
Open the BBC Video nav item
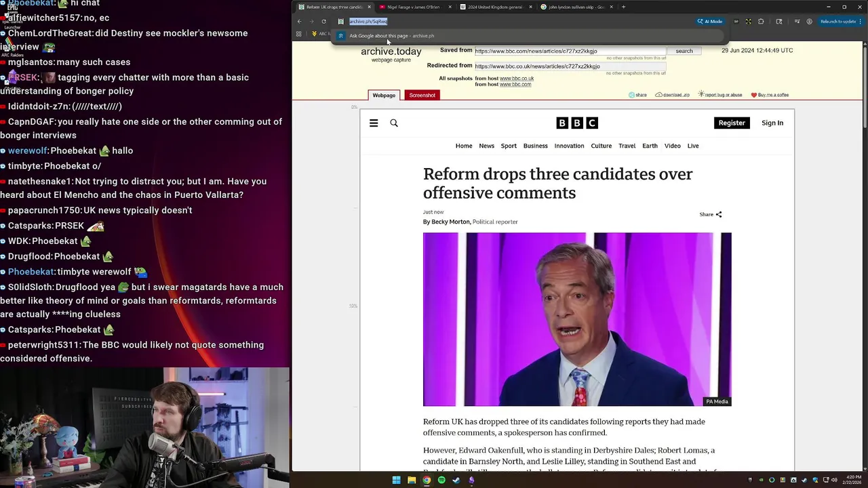tap(673, 146)
